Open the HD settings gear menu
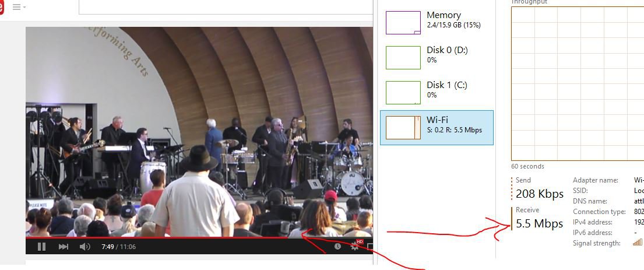Viewport: 644px width, 270px height. (x=355, y=246)
